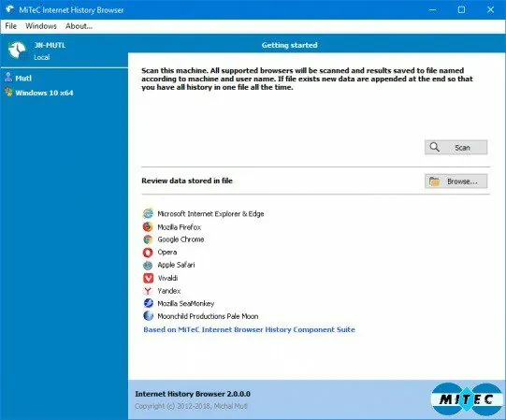Click the Google Chrome icon
This screenshot has height=420, width=506.
click(148, 239)
